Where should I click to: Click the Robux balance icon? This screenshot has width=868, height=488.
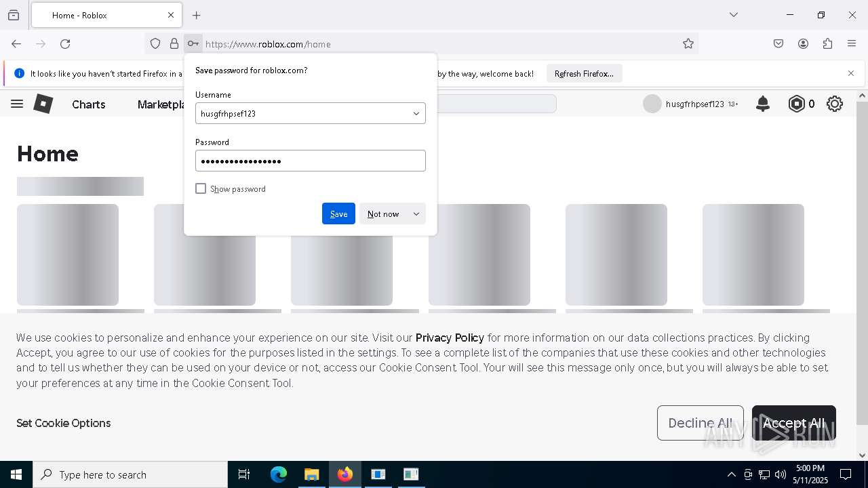796,104
